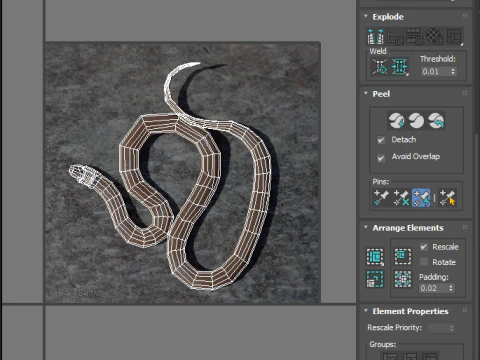Viewport: 480px width, 360px height.
Task: Click the Rotate label text
Action: point(444,262)
